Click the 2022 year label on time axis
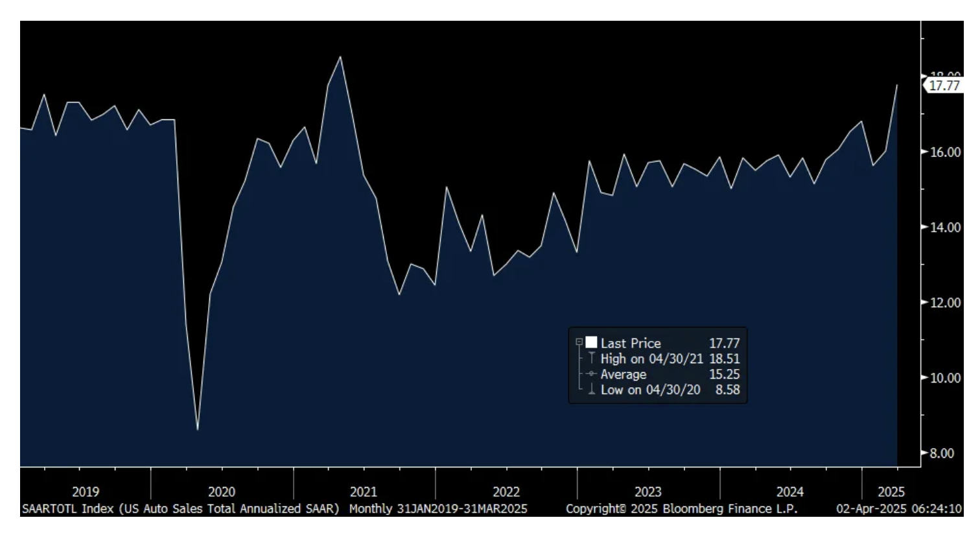The width and height of the screenshot is (980, 533). [x=506, y=492]
